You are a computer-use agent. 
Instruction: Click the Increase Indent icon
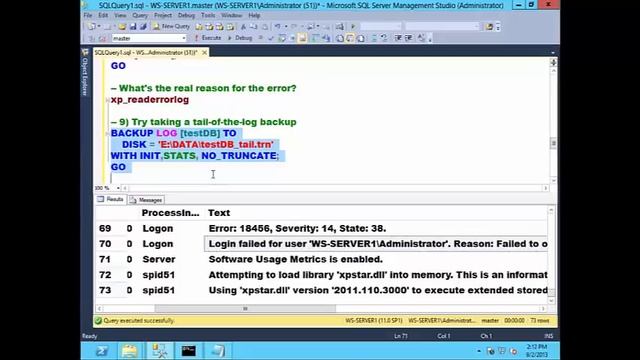[409, 38]
